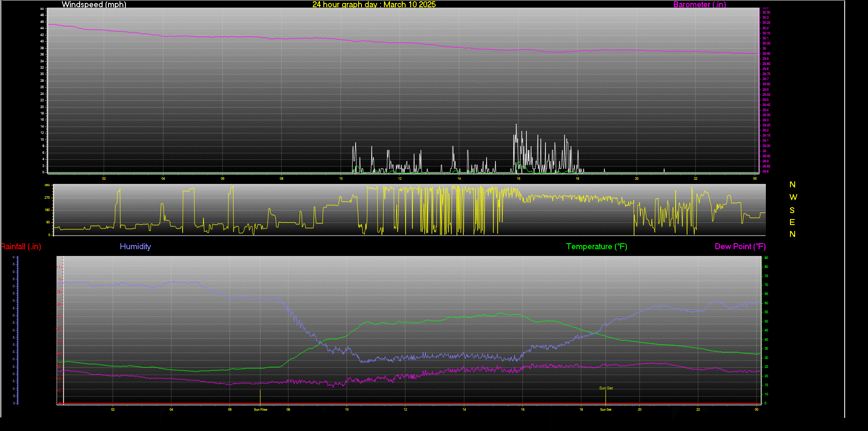Click the "W" compass direction label

[793, 197]
